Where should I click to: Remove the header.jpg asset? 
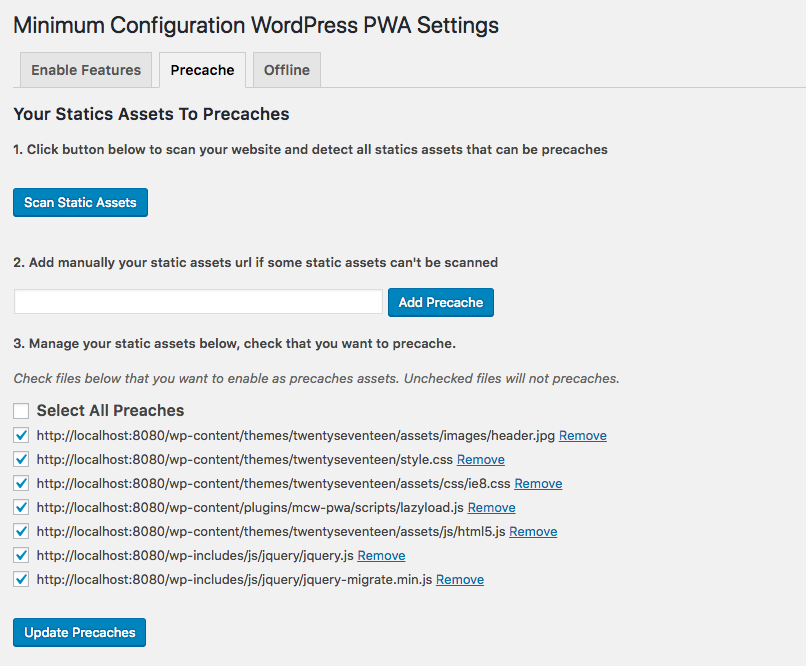(582, 435)
